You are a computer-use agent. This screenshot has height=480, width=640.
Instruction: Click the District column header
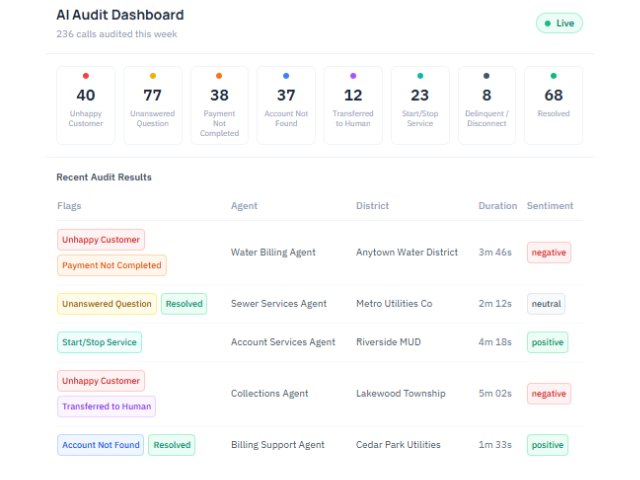tap(372, 206)
